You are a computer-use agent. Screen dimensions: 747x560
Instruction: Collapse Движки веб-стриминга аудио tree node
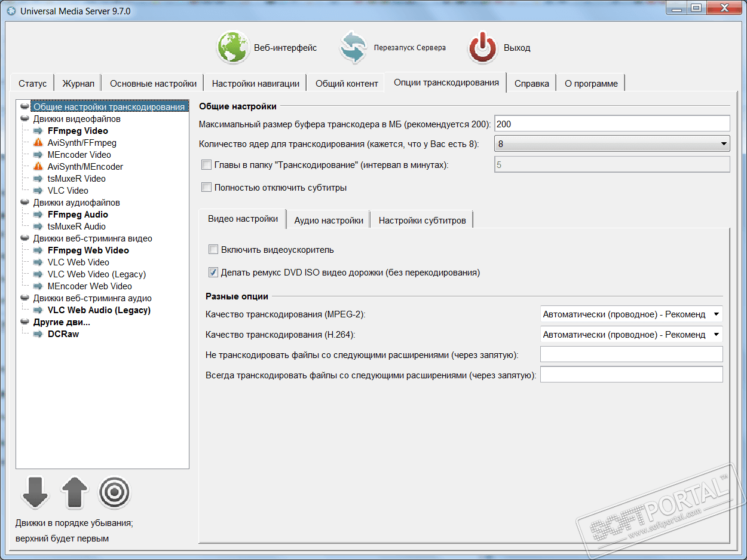point(25,298)
